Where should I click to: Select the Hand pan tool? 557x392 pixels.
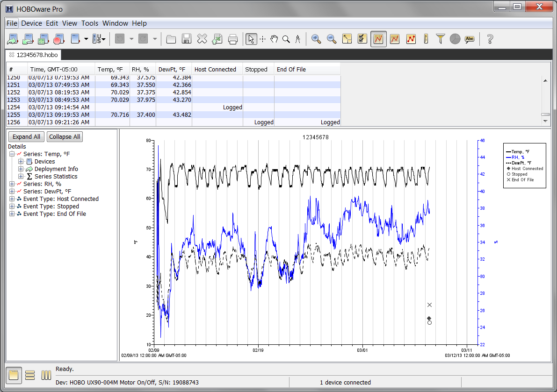(x=274, y=39)
